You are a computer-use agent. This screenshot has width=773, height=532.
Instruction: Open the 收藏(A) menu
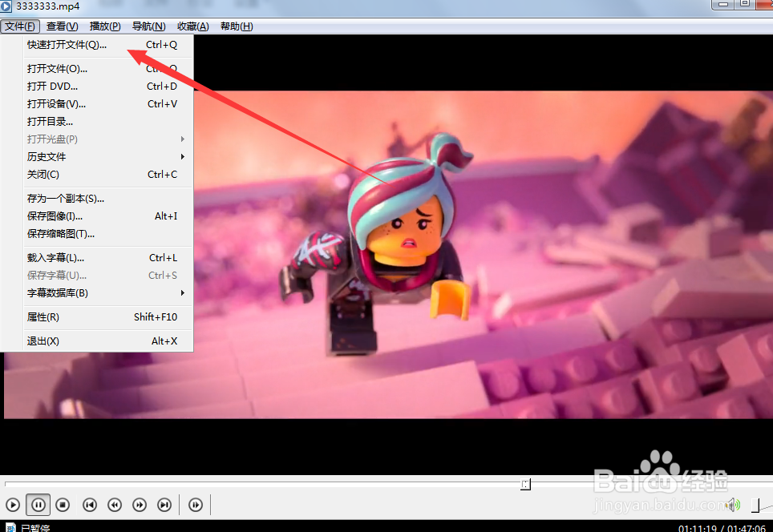[192, 26]
